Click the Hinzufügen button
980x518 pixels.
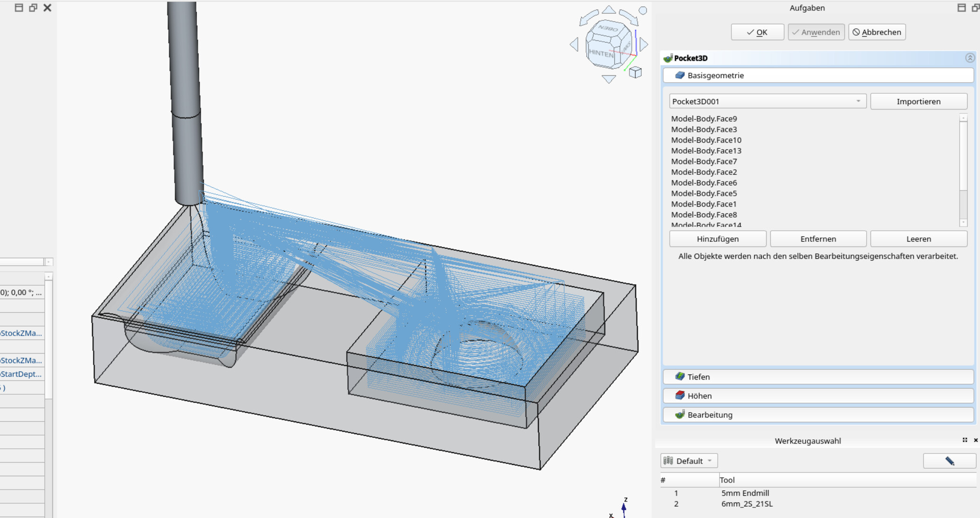point(717,239)
